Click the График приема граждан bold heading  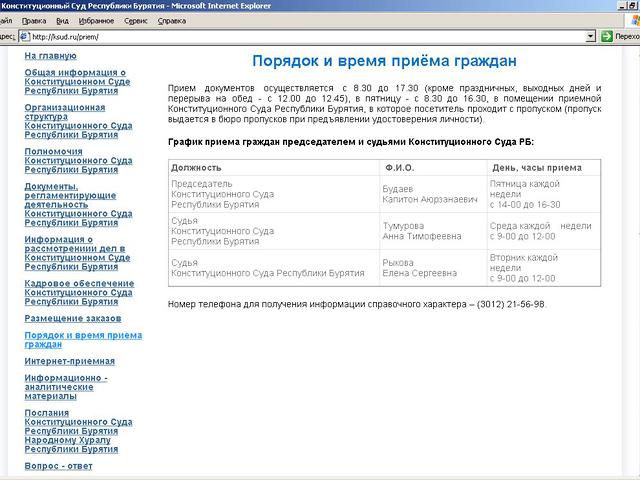351,142
